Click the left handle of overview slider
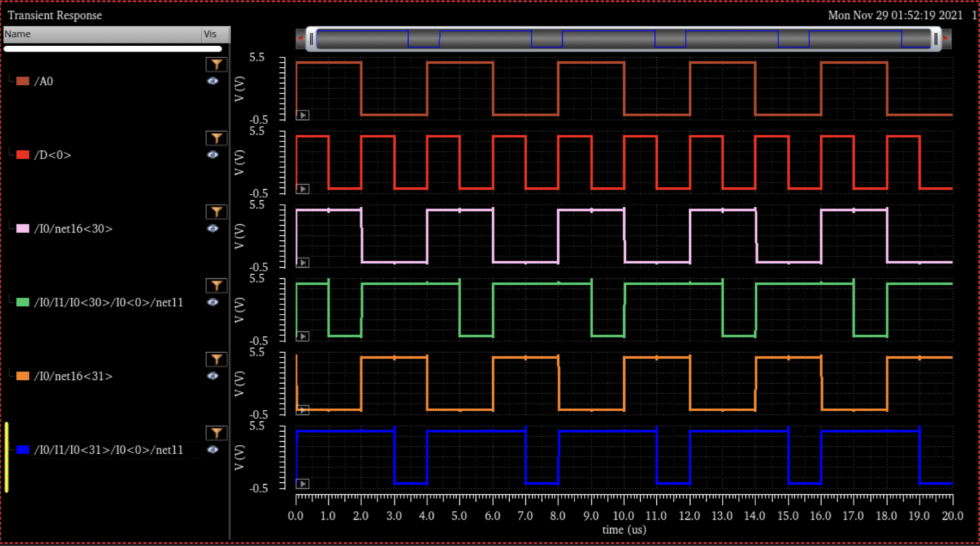Image resolution: width=980 pixels, height=546 pixels. (311, 38)
